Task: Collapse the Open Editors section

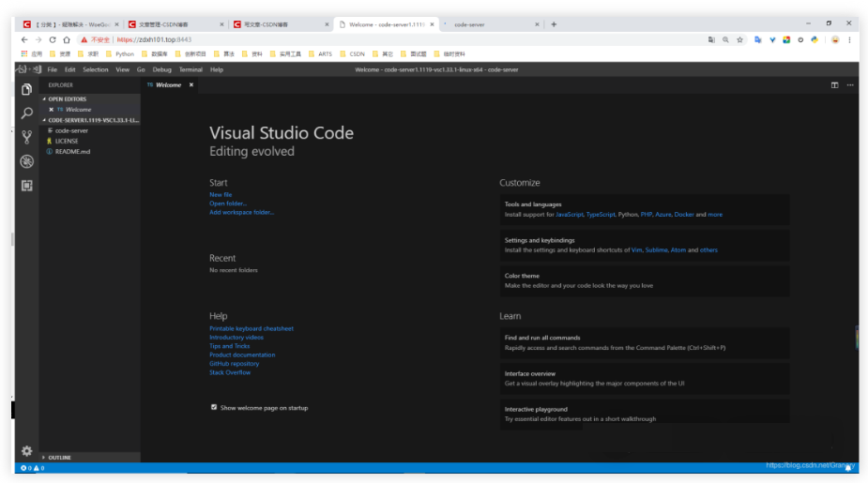Action: pyautogui.click(x=66, y=98)
